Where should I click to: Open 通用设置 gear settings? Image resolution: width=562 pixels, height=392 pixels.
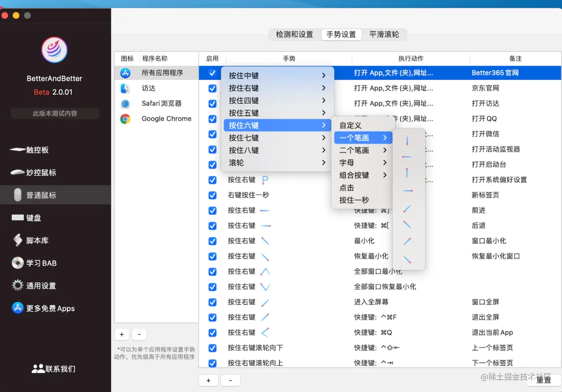click(55, 286)
